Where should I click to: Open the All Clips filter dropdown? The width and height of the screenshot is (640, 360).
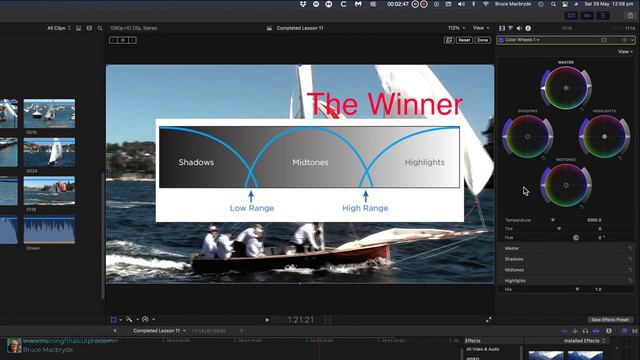[59, 28]
